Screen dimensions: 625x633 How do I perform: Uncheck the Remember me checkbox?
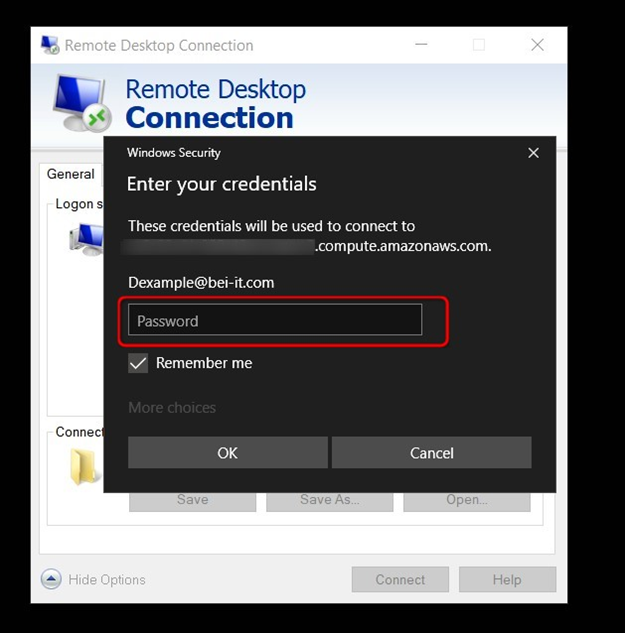point(138,363)
